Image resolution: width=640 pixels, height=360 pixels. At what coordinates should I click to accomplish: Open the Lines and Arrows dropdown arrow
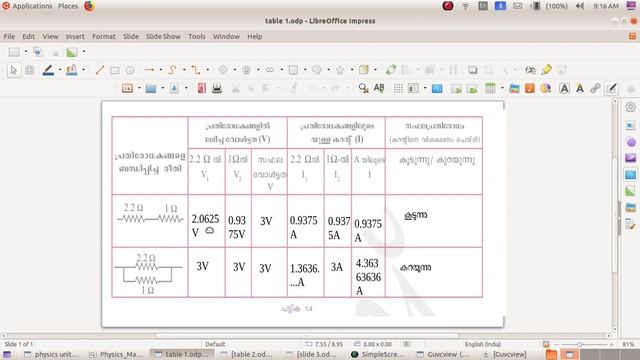point(161,70)
